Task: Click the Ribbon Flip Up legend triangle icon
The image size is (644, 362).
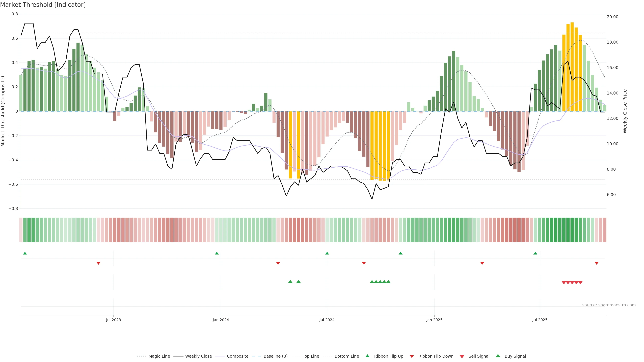Action: [x=367, y=356]
